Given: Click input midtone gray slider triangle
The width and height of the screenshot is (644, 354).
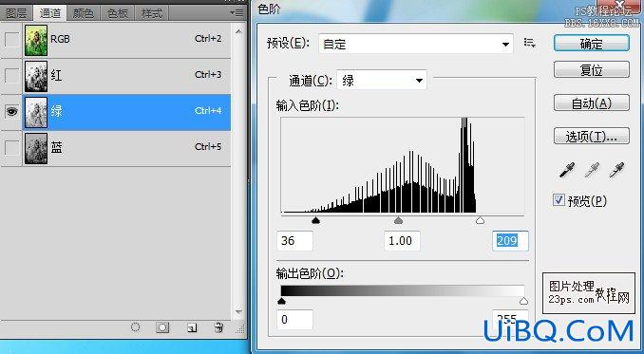Looking at the screenshot, I should pyautogui.click(x=398, y=221).
